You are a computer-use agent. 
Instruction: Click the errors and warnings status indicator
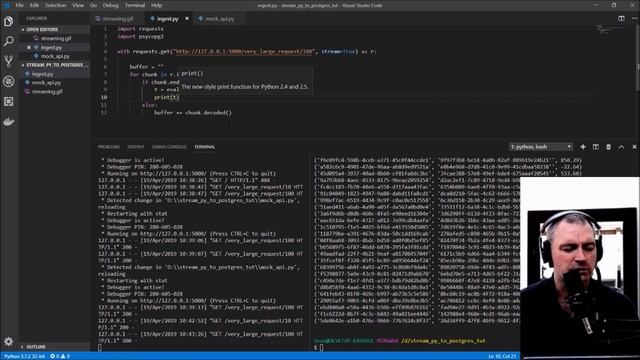click(60, 356)
